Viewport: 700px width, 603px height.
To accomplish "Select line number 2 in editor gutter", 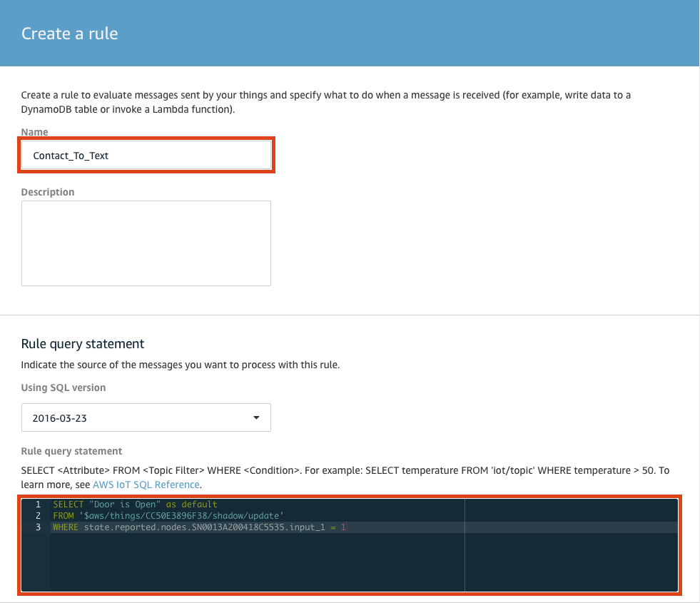I will [x=38, y=516].
